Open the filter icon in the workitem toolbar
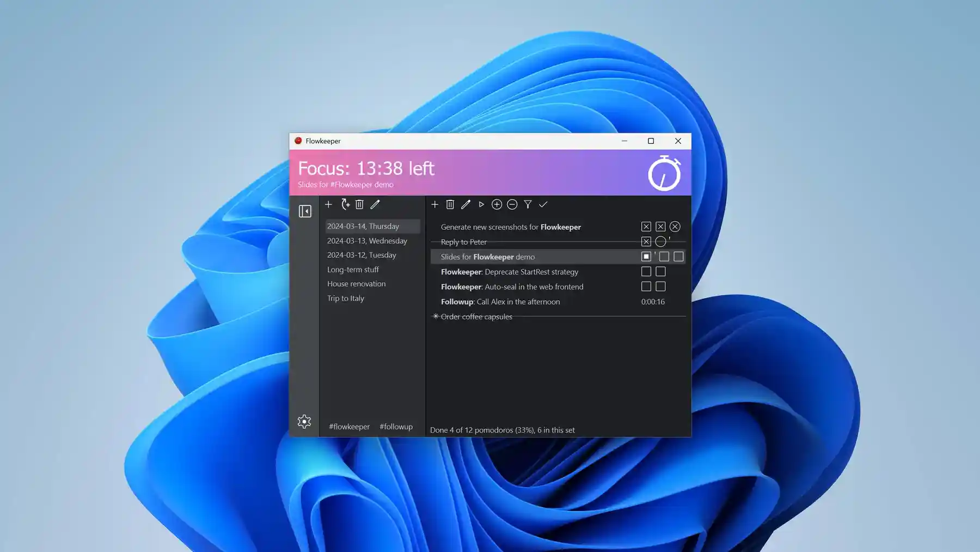This screenshot has height=552, width=980. pyautogui.click(x=528, y=204)
